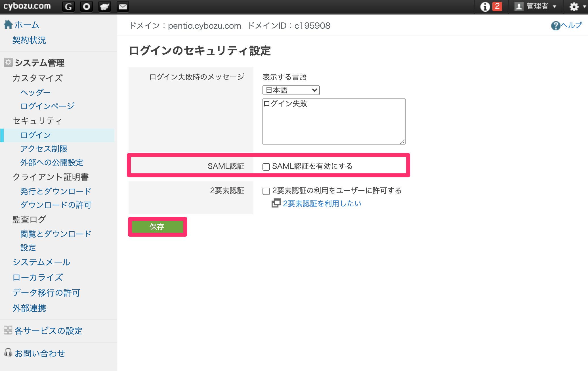Open the info notifications icon
This screenshot has height=371, width=588.
tap(485, 7)
